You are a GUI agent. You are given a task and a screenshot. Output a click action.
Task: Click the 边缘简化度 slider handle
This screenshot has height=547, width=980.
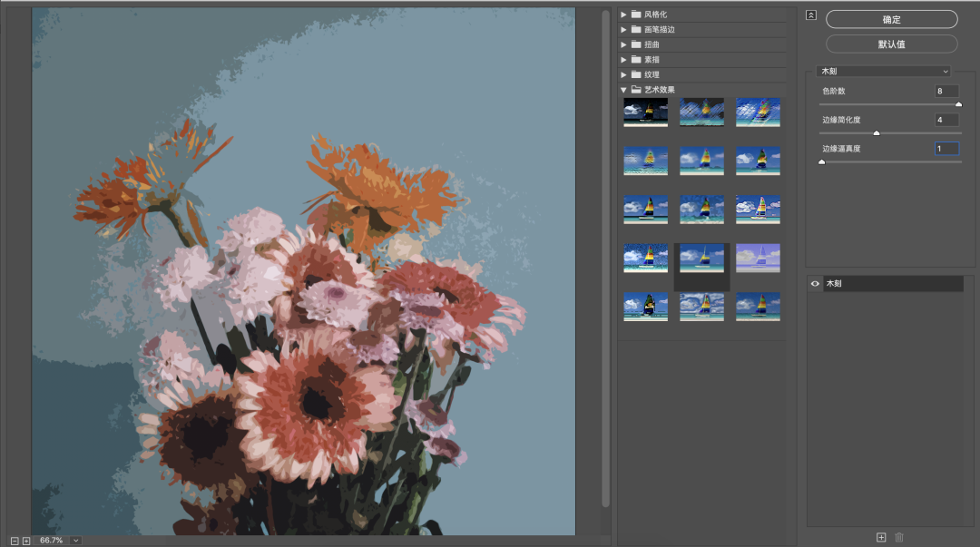pos(877,133)
